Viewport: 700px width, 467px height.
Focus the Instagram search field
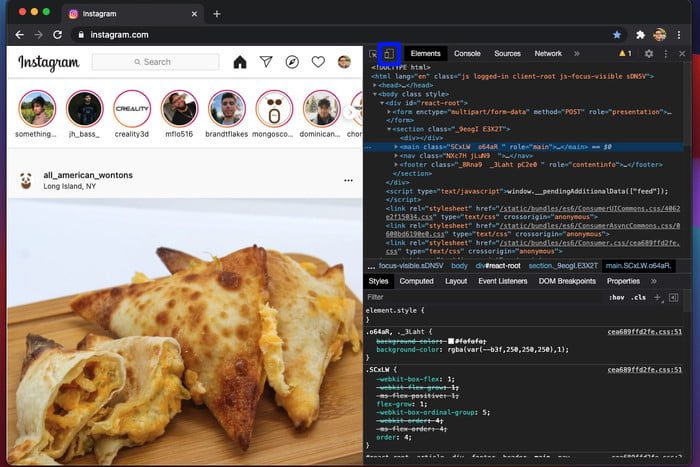(x=155, y=62)
